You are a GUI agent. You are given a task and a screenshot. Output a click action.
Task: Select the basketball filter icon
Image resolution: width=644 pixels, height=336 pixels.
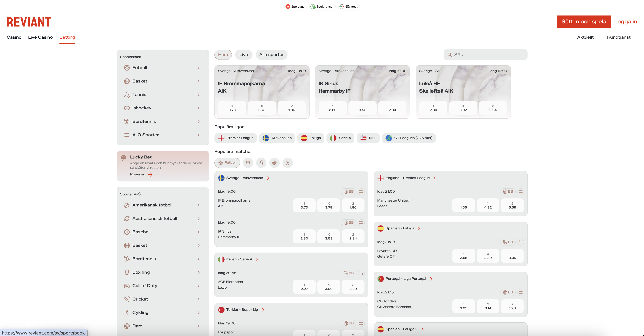[x=274, y=163]
